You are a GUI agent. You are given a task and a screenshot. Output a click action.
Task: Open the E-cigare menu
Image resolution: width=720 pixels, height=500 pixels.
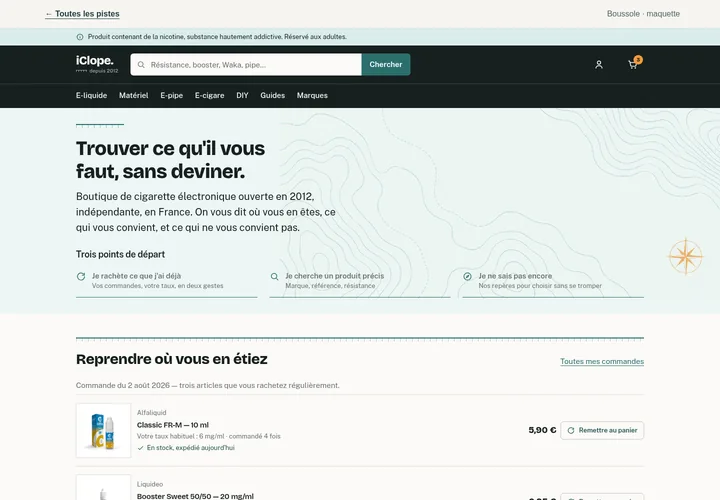pos(209,96)
